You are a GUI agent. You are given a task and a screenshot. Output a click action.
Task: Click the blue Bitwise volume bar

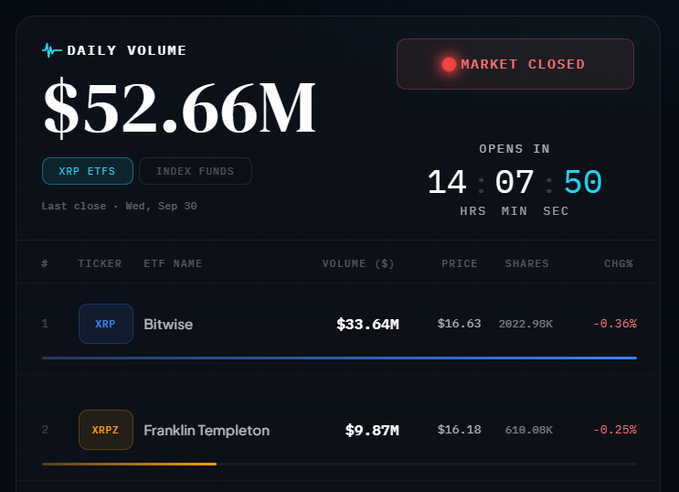(x=340, y=358)
